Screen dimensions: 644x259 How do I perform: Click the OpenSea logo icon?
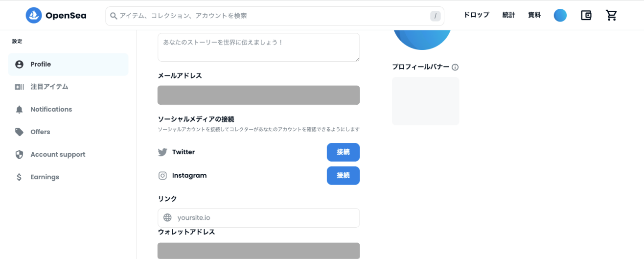tap(34, 15)
